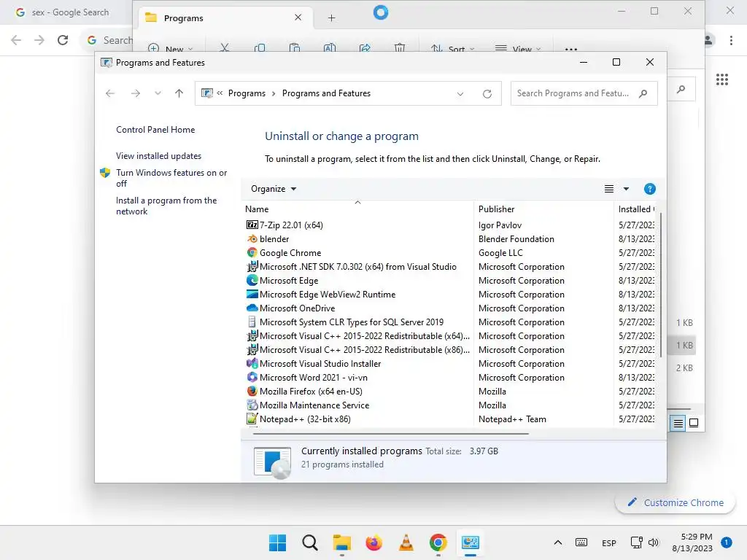747x560 pixels.
Task: Click the ESP input language indicator
Action: 609,542
